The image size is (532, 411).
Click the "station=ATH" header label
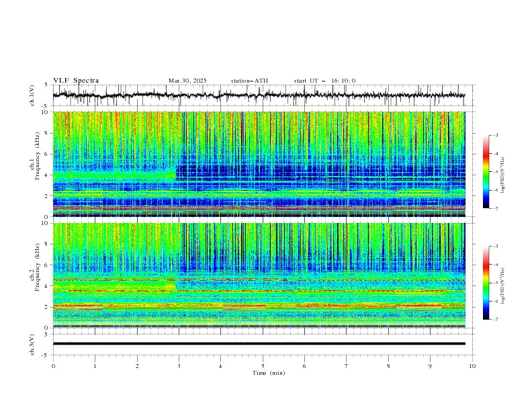(249, 81)
